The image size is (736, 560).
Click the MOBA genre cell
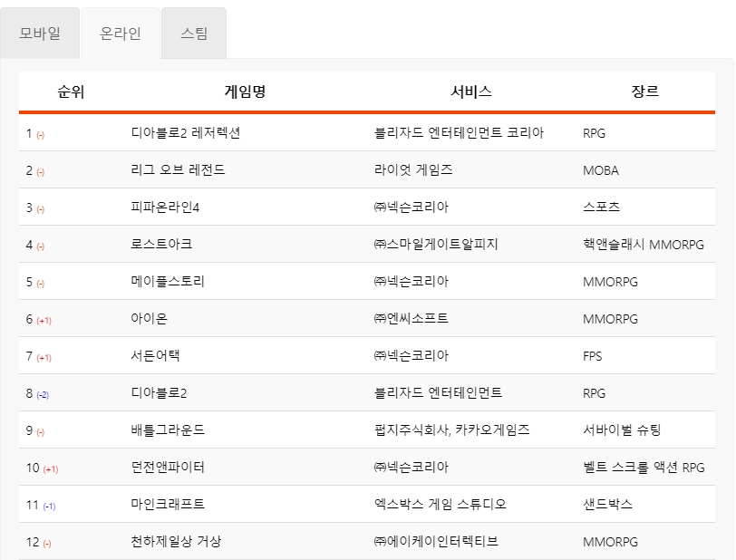[x=601, y=170]
